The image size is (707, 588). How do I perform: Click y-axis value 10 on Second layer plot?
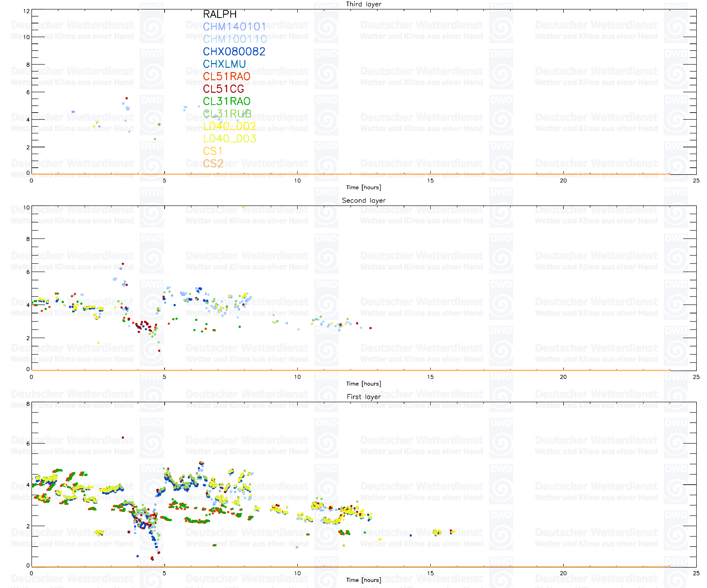[26, 207]
